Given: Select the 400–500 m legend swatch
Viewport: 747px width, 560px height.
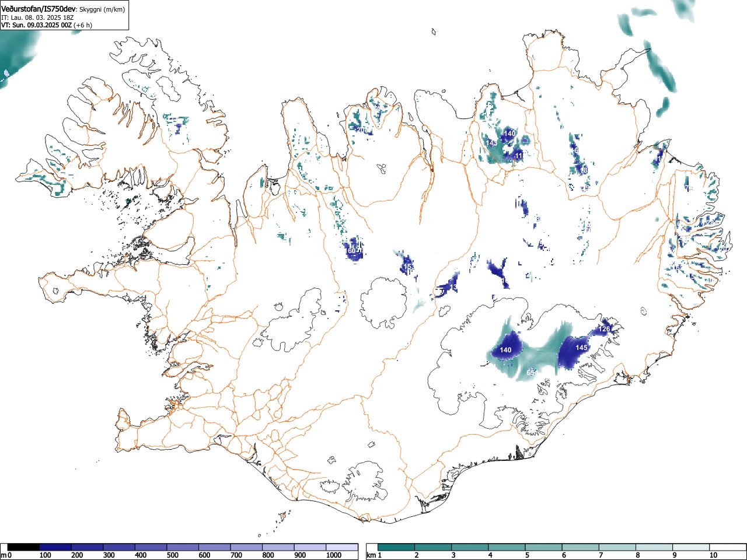Looking at the screenshot, I should tap(151, 547).
